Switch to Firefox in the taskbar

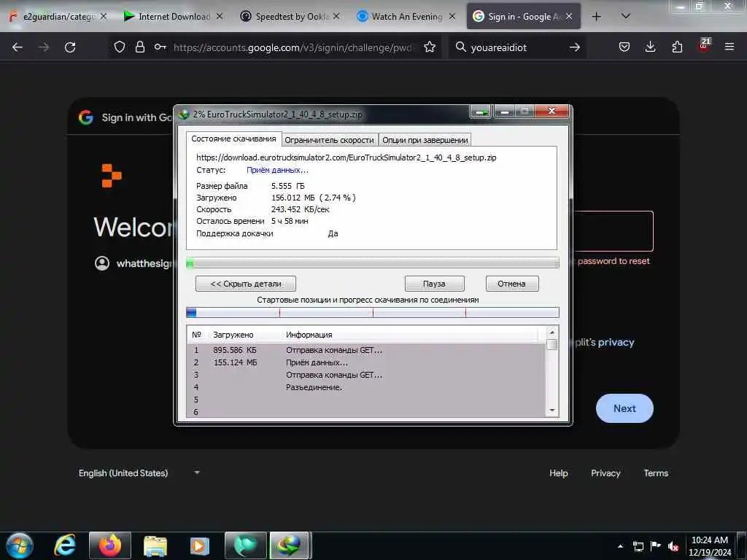coord(110,545)
